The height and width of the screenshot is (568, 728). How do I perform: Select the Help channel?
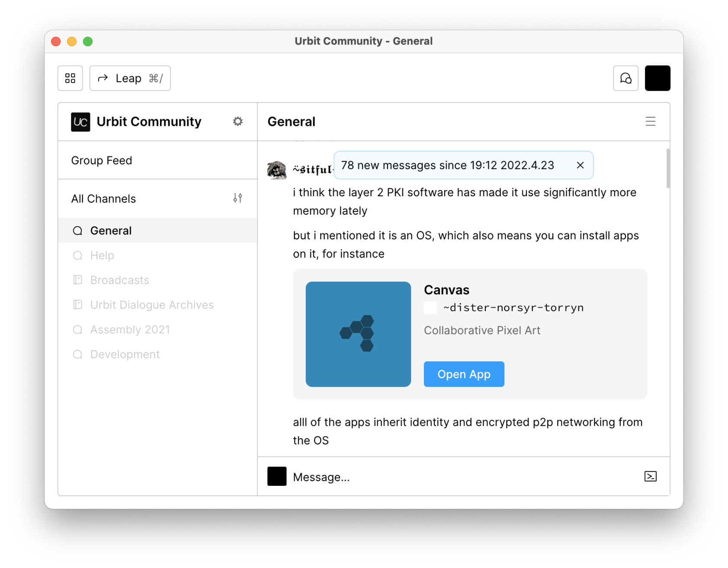pos(157,255)
